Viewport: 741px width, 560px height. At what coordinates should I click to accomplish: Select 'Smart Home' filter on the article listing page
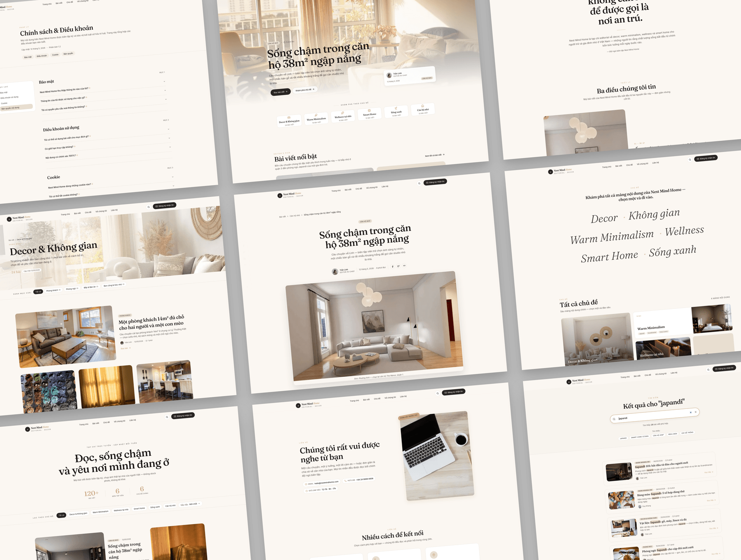[139, 509]
